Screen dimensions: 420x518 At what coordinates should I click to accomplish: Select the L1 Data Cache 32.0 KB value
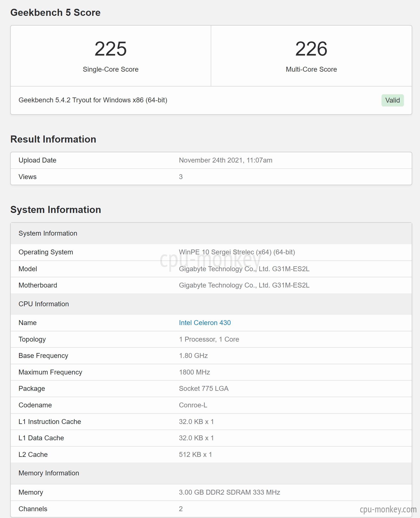click(x=196, y=438)
